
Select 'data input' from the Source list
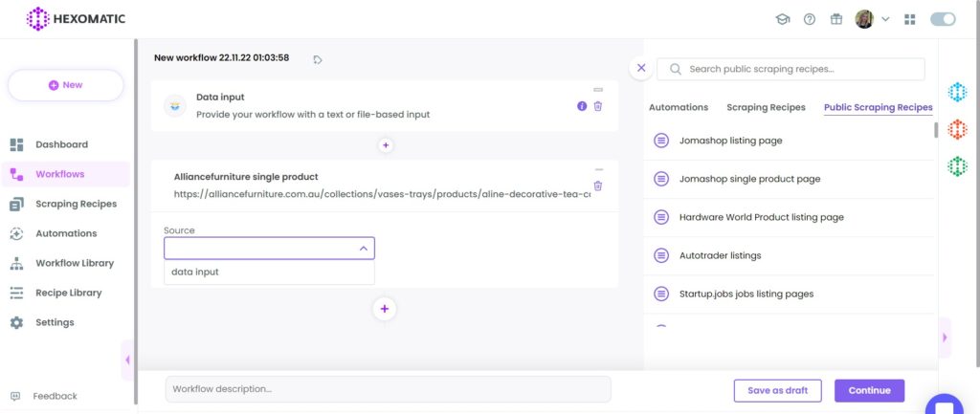pyautogui.click(x=195, y=272)
